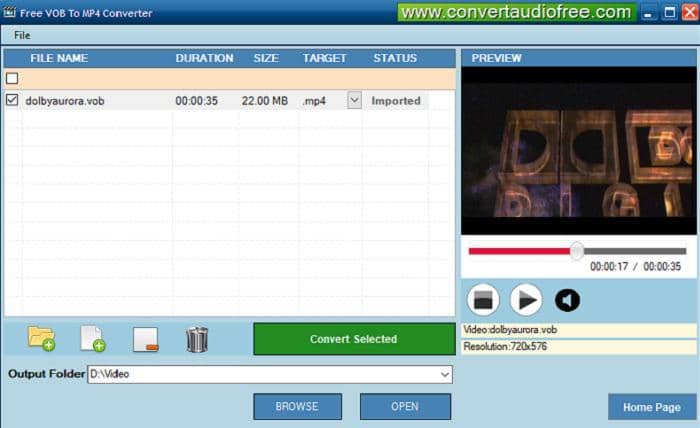Click the app icon in title bar
Screen dimensions: 700x428
click(x=9, y=12)
